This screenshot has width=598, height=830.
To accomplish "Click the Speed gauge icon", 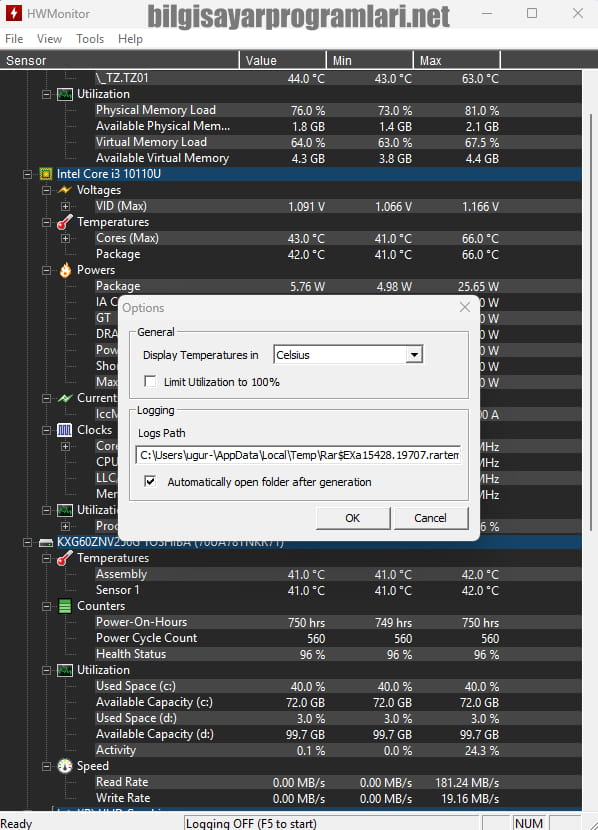I will coord(65,766).
